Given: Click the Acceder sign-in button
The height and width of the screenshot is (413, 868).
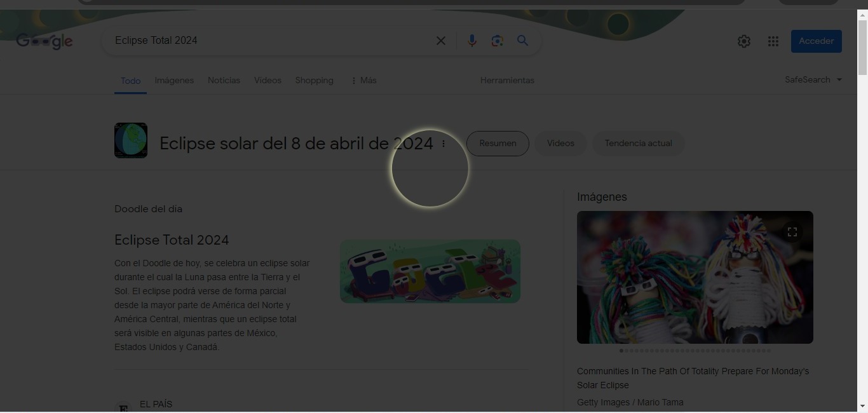Looking at the screenshot, I should tap(817, 41).
